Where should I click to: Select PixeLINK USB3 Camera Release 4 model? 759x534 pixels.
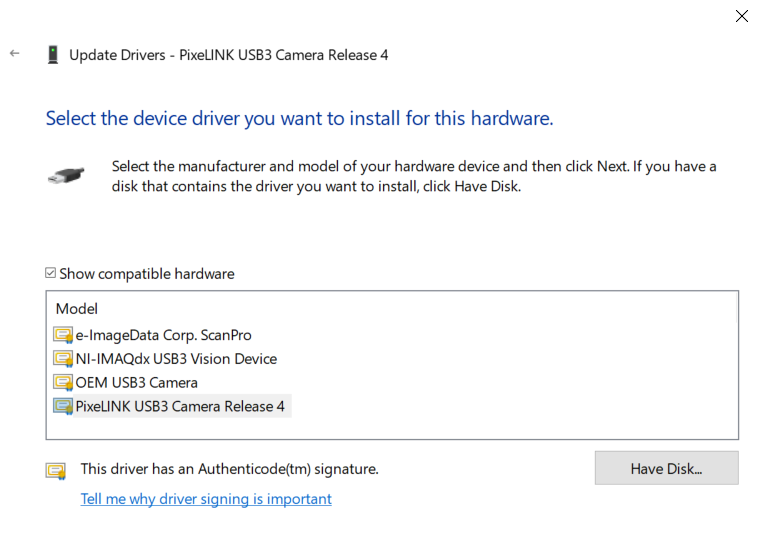point(180,406)
